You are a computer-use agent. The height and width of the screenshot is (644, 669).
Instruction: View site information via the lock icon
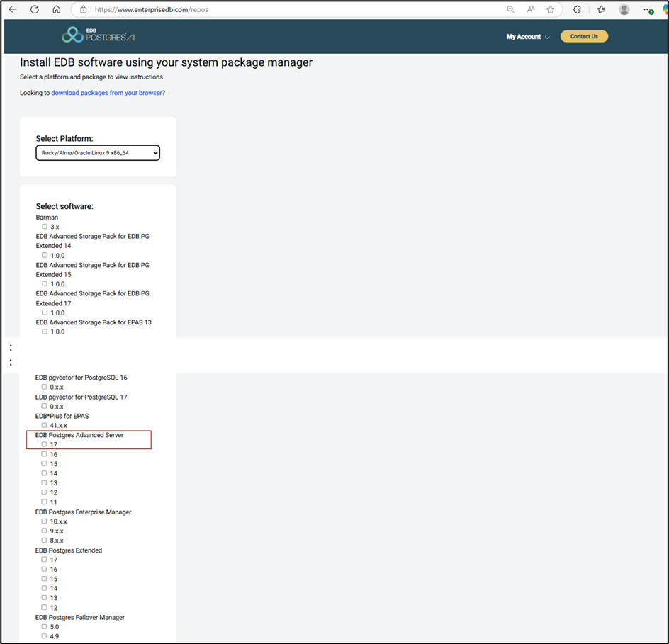pyautogui.click(x=84, y=9)
